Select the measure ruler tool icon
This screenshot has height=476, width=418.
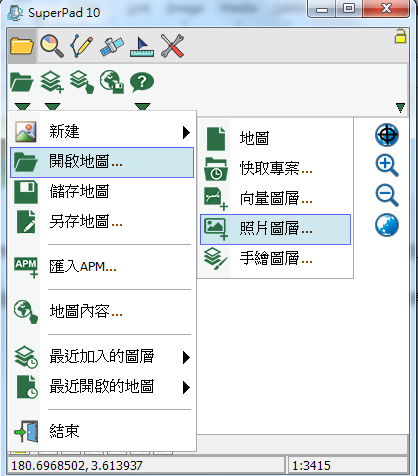pyautogui.click(x=142, y=47)
